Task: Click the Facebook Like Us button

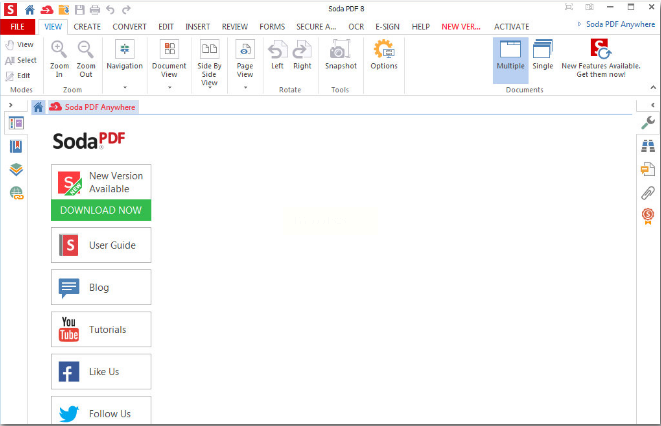Action: tap(101, 372)
